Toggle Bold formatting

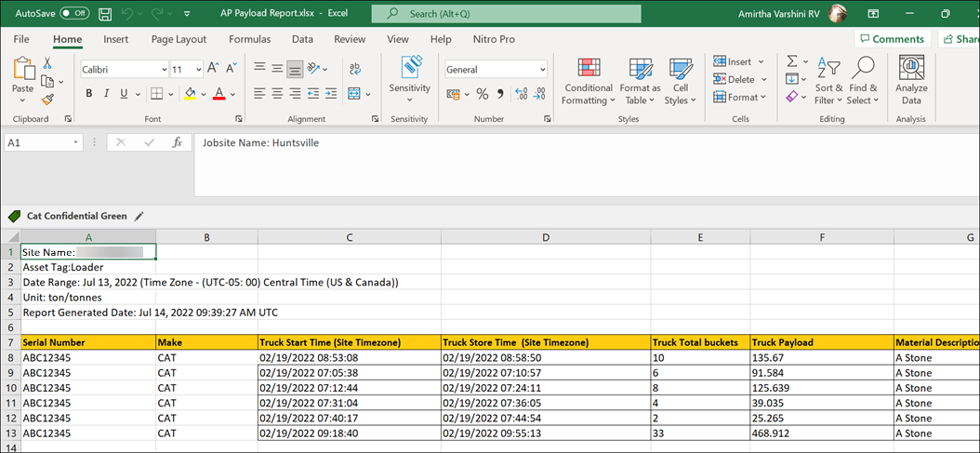[89, 94]
